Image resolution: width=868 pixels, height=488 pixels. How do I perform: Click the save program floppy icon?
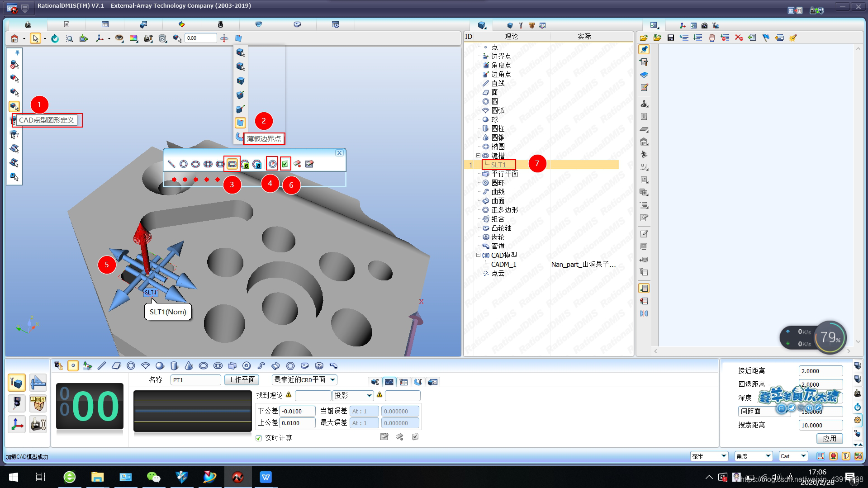tap(671, 38)
